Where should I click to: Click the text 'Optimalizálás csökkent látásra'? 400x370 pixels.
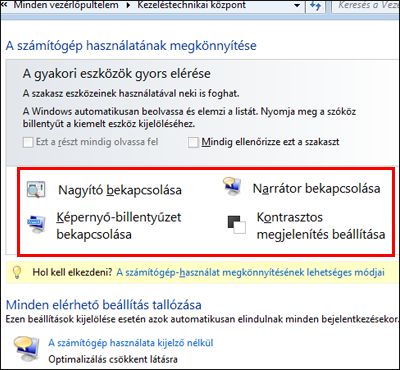[x=113, y=359]
